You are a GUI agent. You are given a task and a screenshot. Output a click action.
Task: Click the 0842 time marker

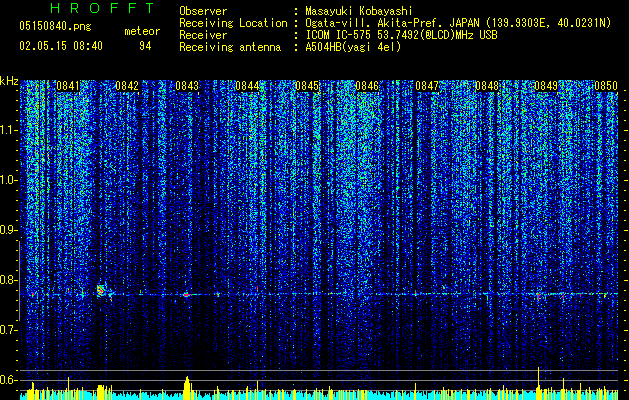[127, 86]
